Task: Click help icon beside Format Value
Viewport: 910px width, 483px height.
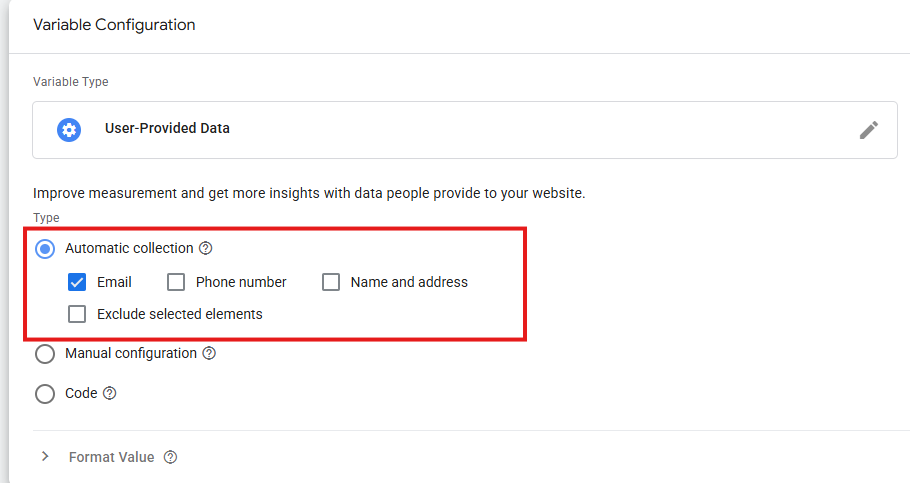Action: pos(170,457)
